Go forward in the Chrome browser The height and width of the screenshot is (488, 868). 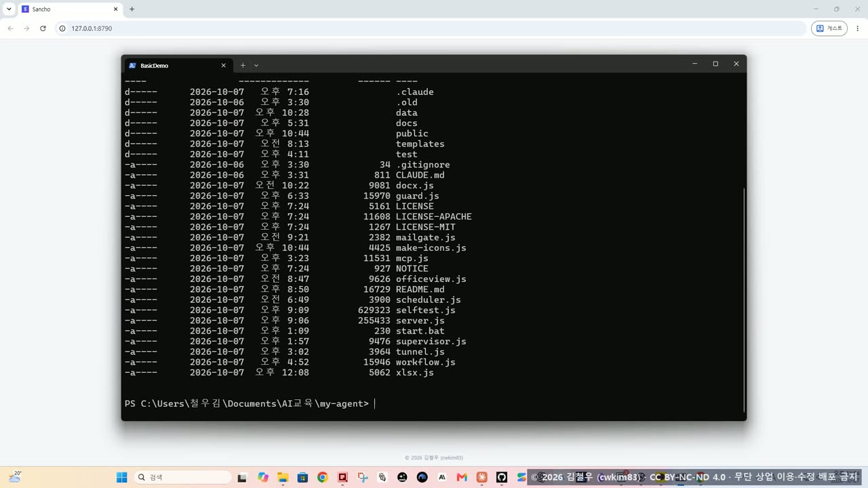[x=26, y=28]
